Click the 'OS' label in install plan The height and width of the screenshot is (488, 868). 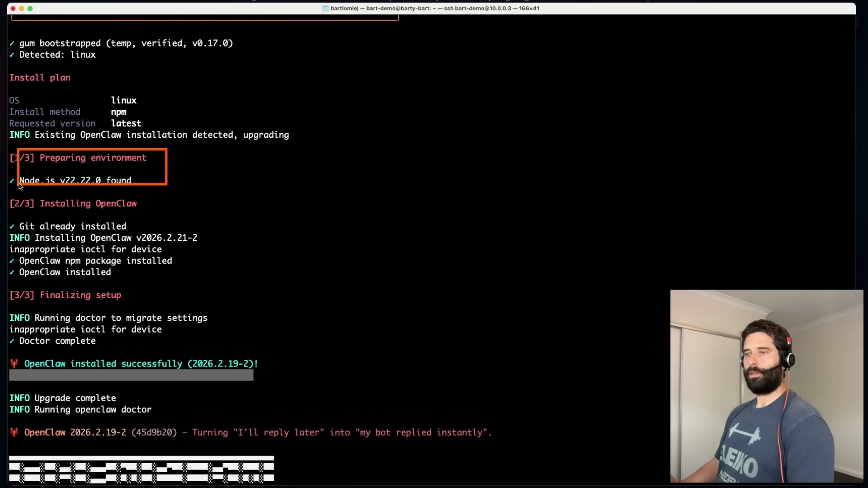coord(14,100)
